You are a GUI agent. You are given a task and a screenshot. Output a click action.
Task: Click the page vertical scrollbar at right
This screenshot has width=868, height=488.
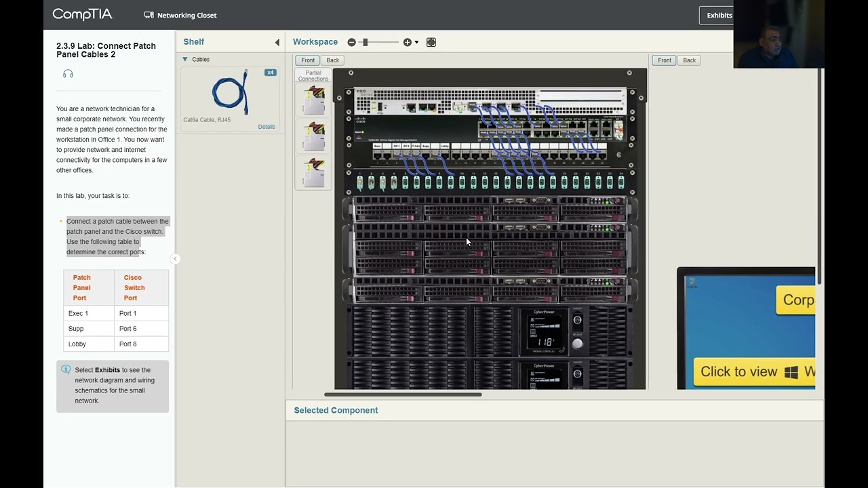tap(819, 176)
